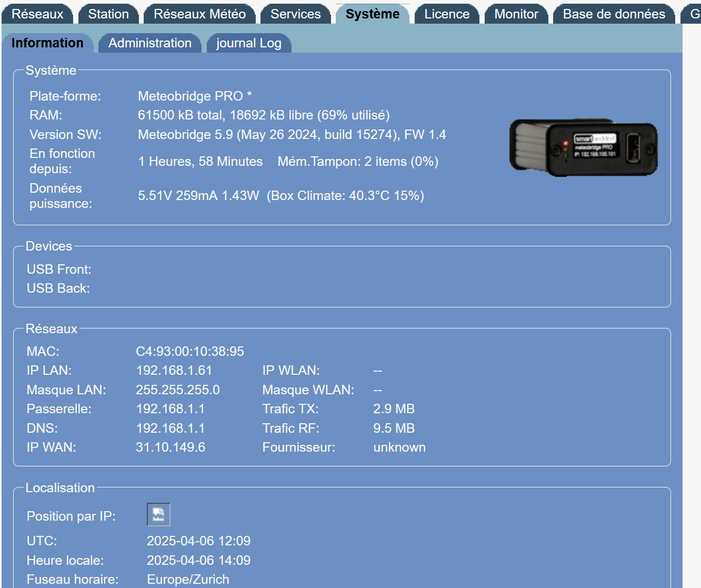Click the Fournisseur value unknown
The image size is (701, 588).
(399, 447)
